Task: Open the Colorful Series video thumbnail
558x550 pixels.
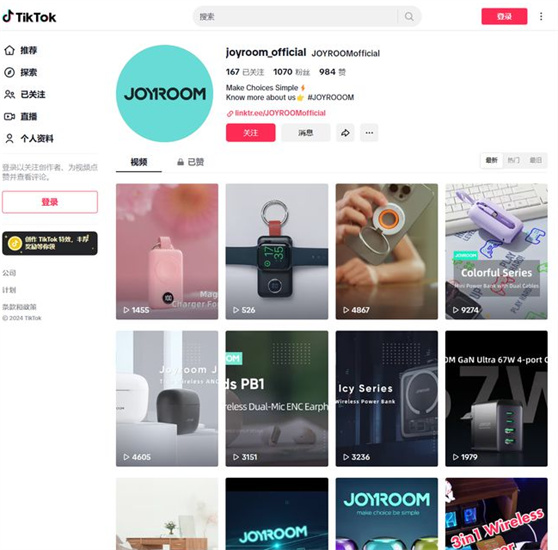Action: point(496,251)
